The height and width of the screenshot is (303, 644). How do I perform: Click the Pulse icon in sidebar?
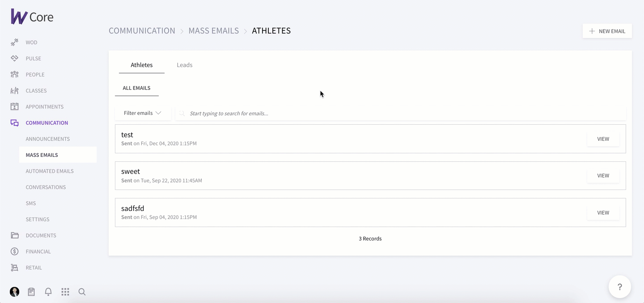pyautogui.click(x=15, y=58)
